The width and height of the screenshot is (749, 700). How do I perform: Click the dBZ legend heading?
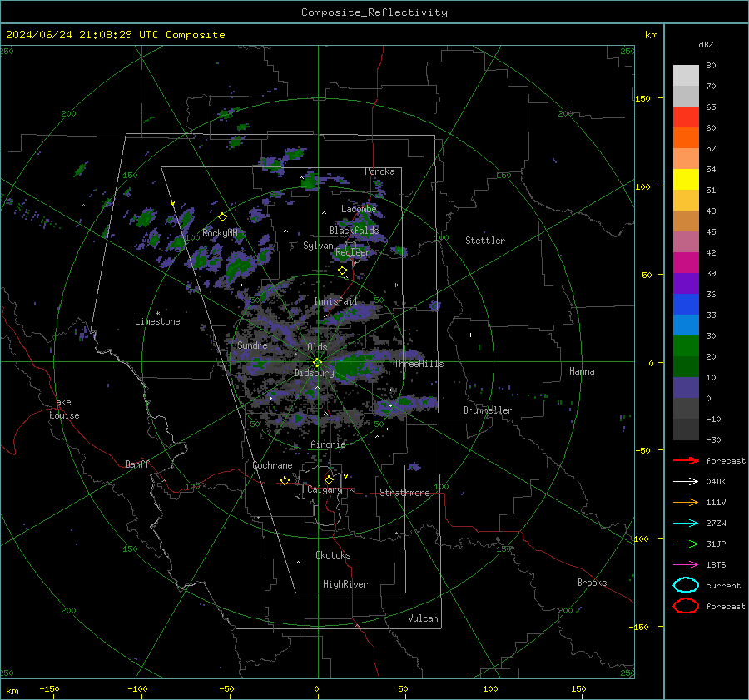pos(706,44)
